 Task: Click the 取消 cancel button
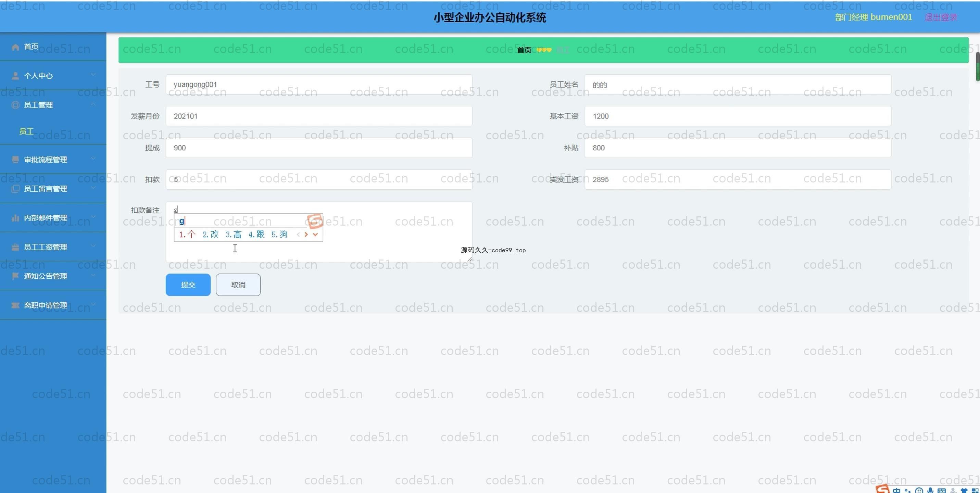[x=238, y=285]
